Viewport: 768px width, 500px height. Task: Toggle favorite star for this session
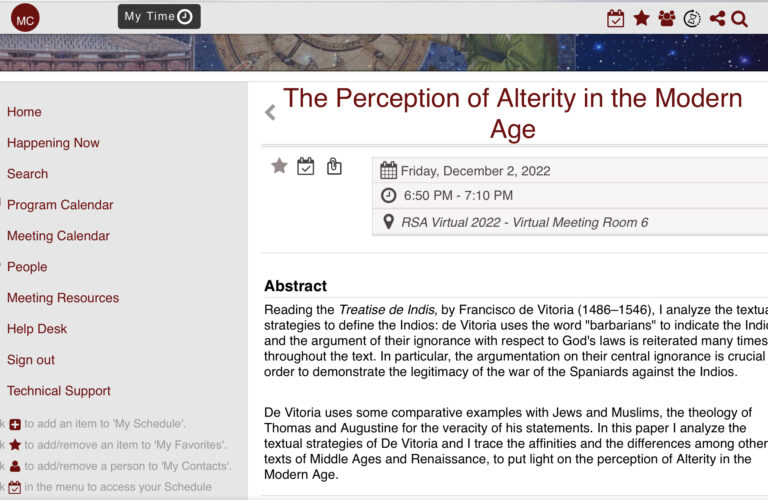279,166
